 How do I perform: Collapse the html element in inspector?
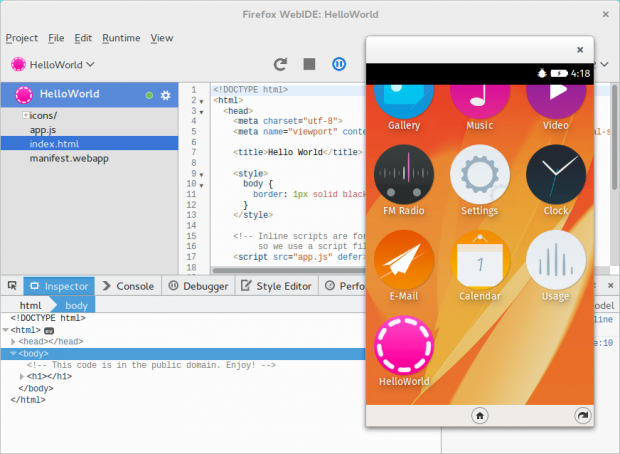pos(6,329)
